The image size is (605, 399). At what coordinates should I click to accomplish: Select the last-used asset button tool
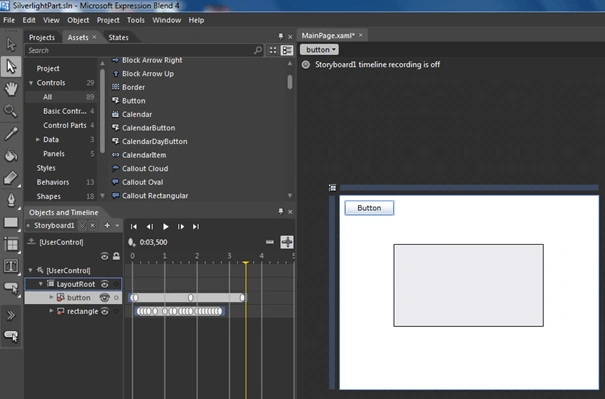[11, 336]
